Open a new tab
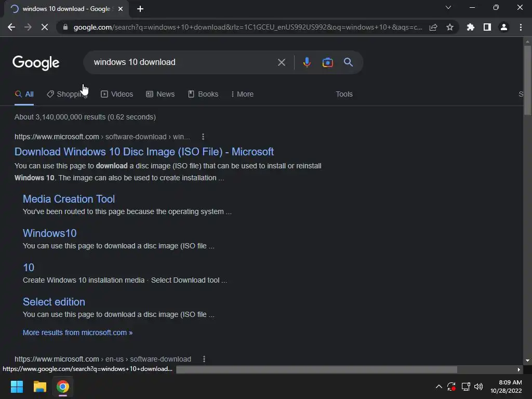The width and height of the screenshot is (532, 399). [140, 9]
